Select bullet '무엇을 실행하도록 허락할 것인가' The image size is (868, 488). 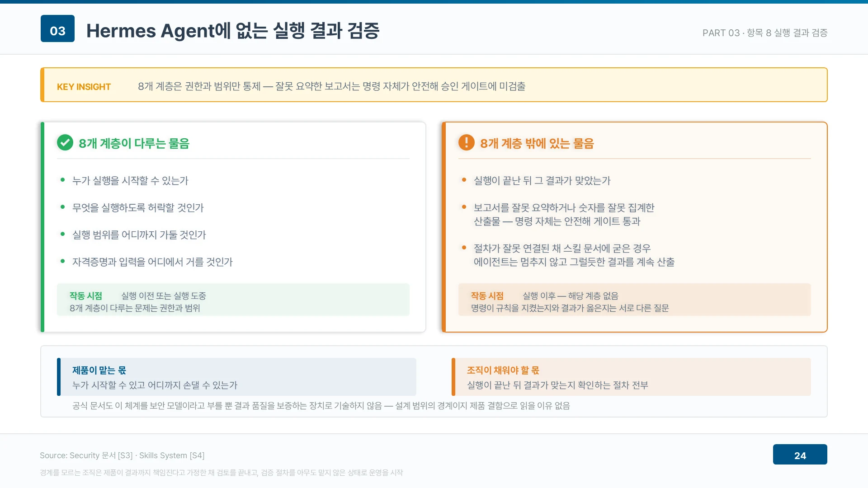click(138, 208)
